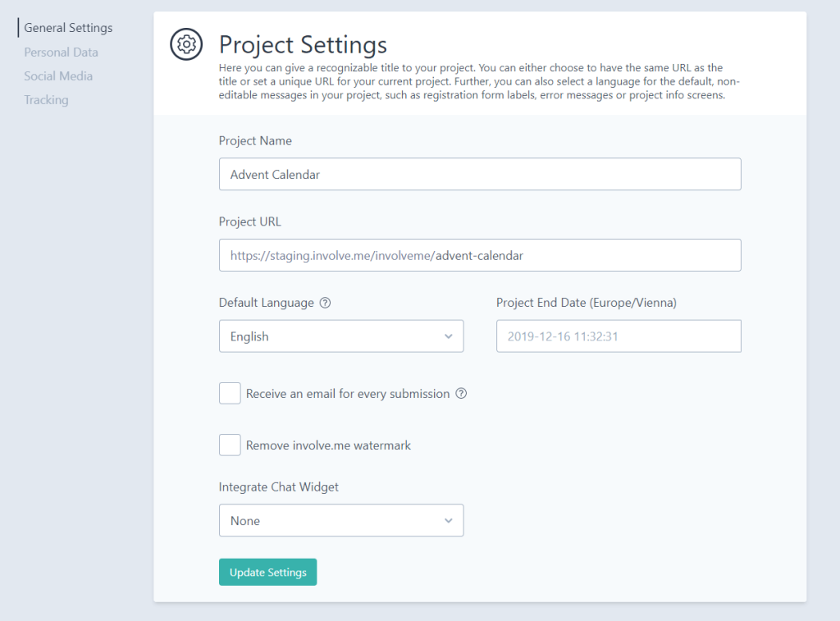Open the Tracking settings section
Screen dimensions: 840x621
click(46, 99)
